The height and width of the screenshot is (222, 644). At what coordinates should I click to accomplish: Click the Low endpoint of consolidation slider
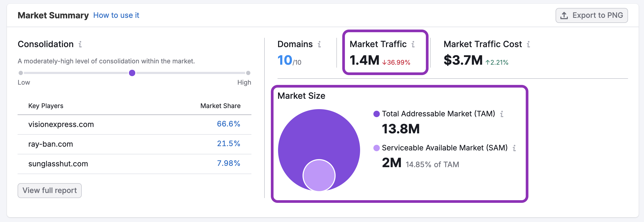point(21,73)
